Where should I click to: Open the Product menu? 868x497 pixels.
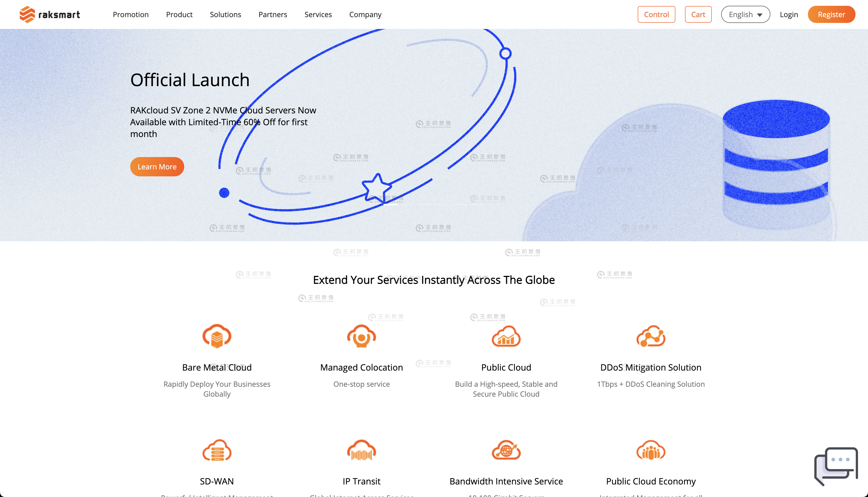tap(179, 14)
